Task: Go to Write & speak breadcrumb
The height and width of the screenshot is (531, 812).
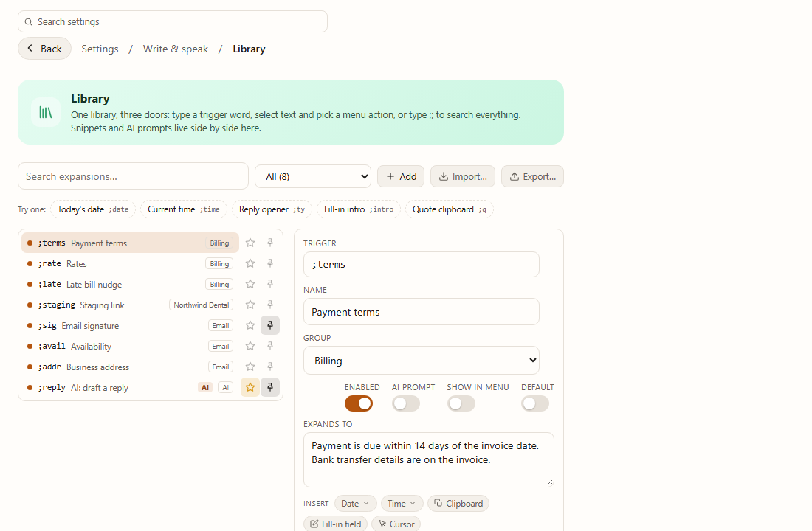Action: pyautogui.click(x=176, y=49)
